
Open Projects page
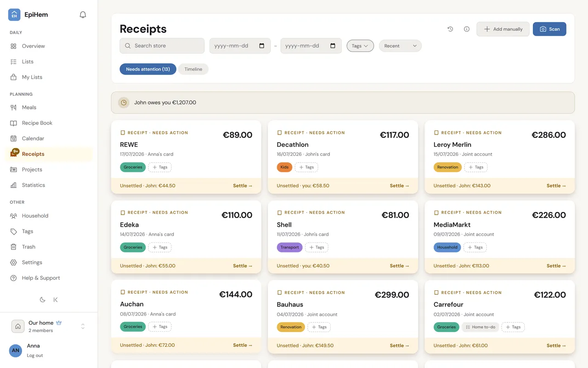[x=49, y=169]
